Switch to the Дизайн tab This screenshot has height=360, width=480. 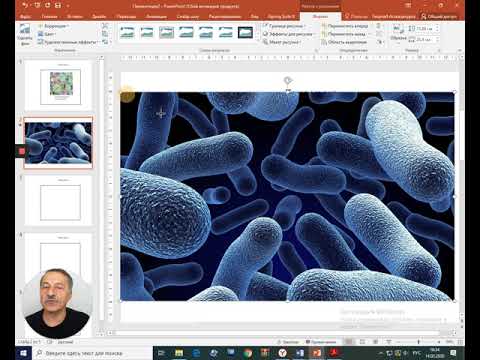99,16
